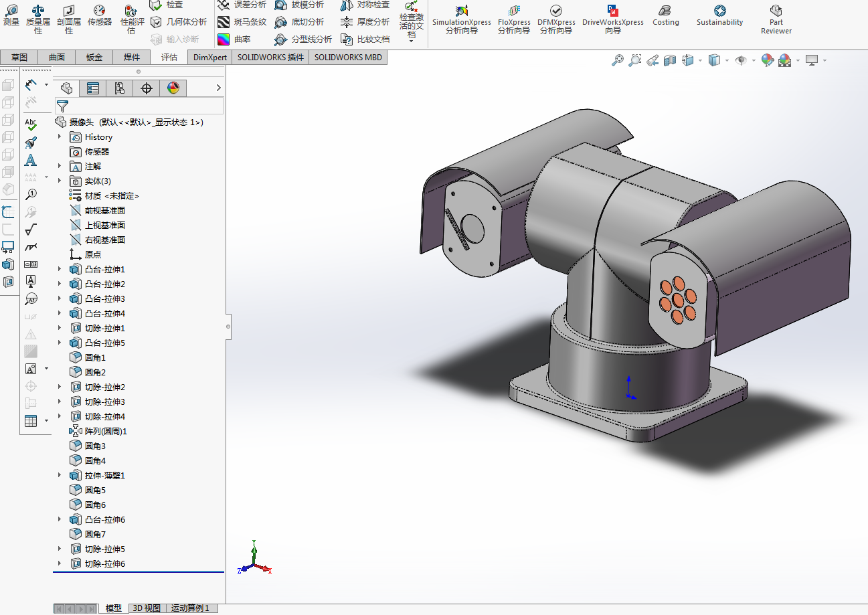
Task: Switch to the SOLIDWORKS MBD tab
Action: [348, 58]
